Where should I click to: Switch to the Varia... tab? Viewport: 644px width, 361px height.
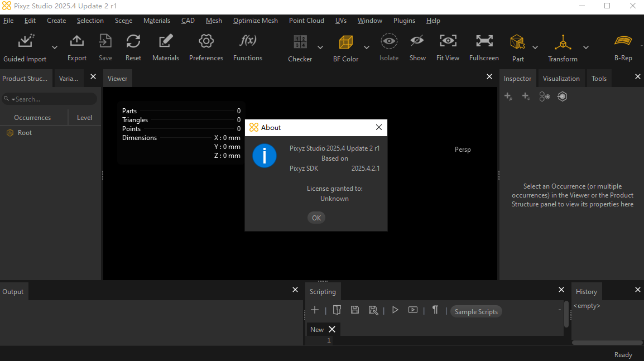tap(69, 79)
